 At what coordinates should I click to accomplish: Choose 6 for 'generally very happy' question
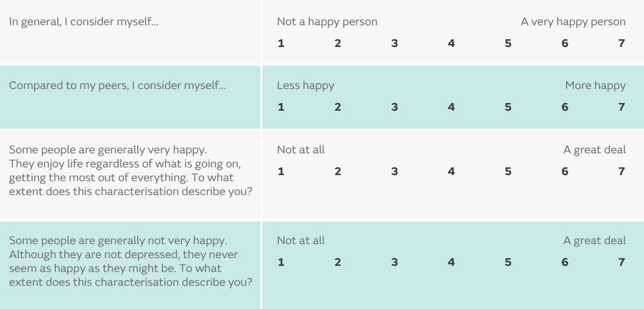tap(565, 171)
